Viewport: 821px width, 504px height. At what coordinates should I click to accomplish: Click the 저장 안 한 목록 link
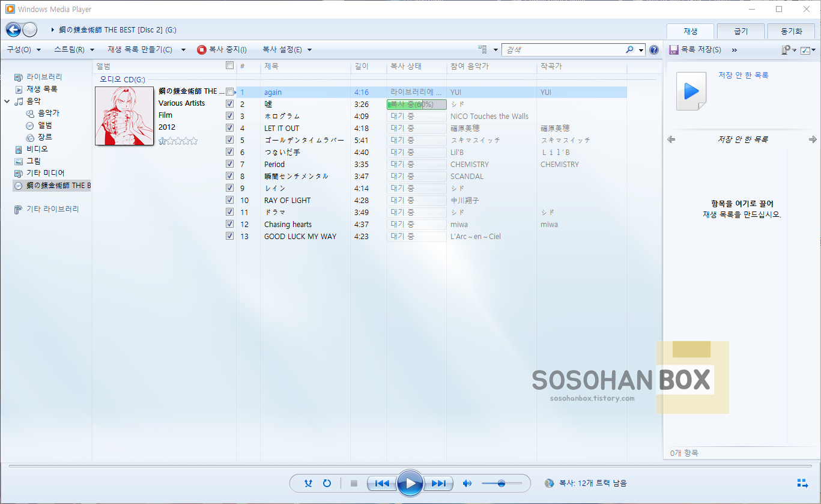pyautogui.click(x=744, y=75)
